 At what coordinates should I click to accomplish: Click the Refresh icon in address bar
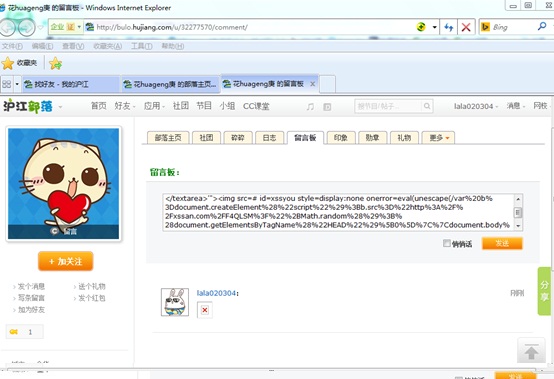tap(449, 27)
